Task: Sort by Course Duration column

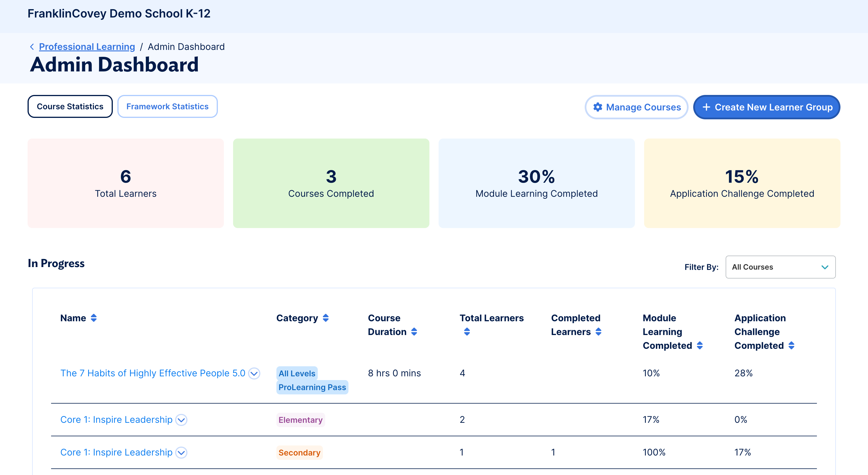Action: pyautogui.click(x=414, y=332)
